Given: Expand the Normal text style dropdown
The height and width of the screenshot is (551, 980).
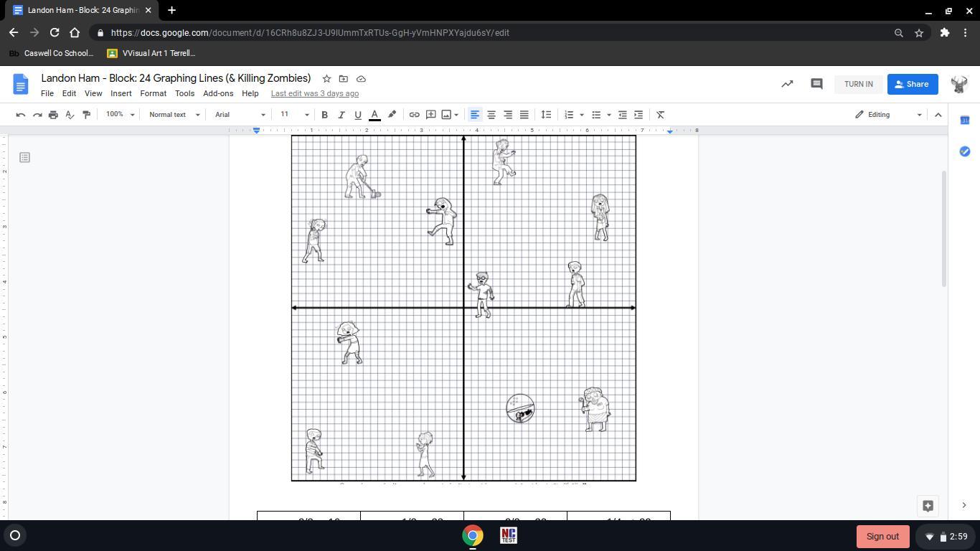Looking at the screenshot, I should [174, 115].
